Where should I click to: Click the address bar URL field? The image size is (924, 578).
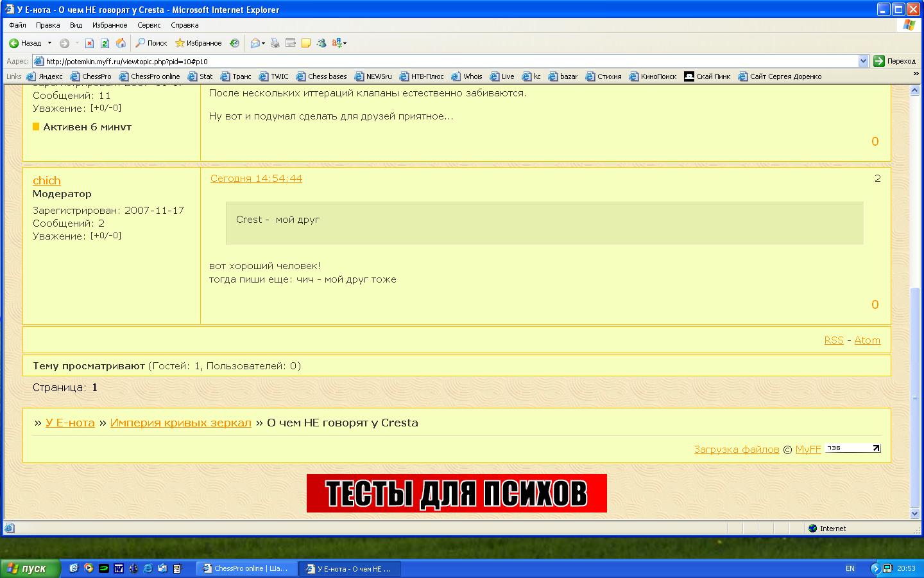click(x=449, y=62)
